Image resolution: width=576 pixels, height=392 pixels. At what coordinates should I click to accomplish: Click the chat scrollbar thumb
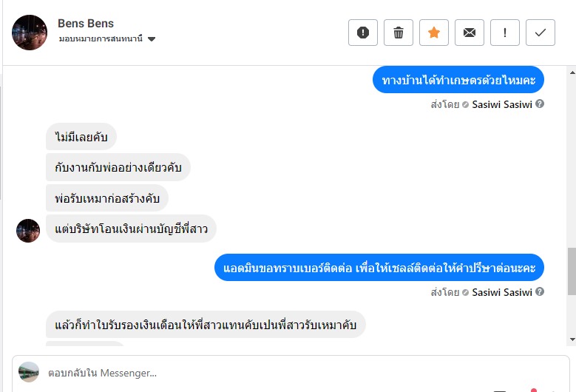tap(571, 271)
